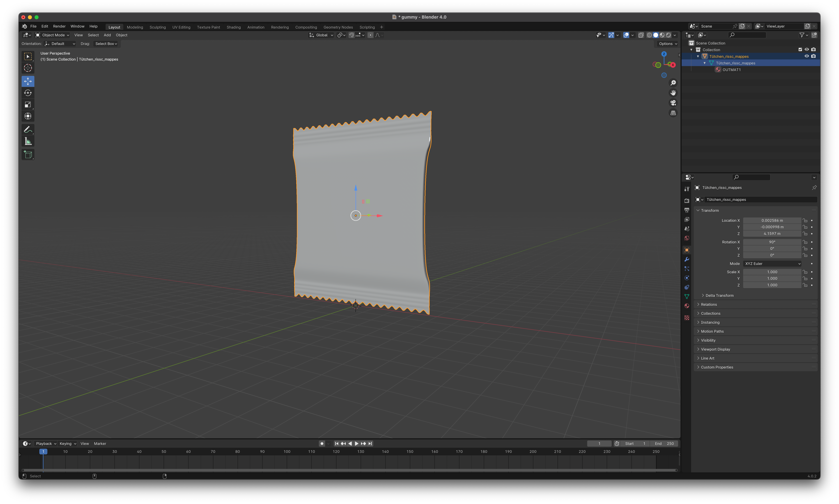Open the Object Mode dropdown
The height and width of the screenshot is (504, 839).
click(x=52, y=35)
